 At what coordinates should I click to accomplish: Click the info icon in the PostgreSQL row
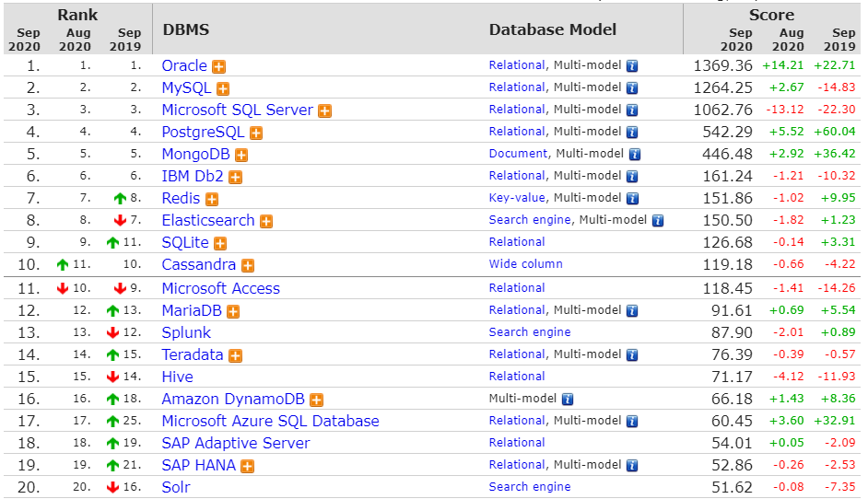coord(632,133)
